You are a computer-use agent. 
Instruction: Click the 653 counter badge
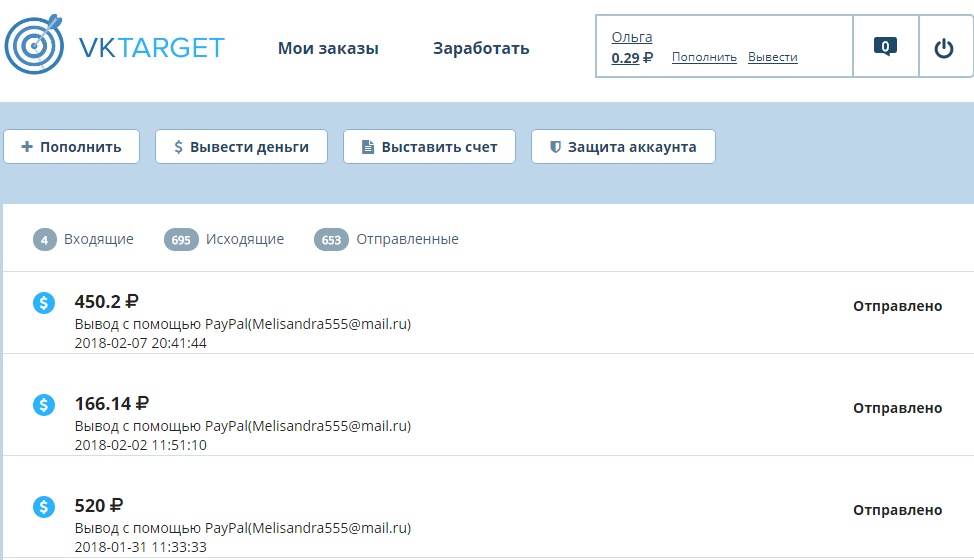point(331,240)
